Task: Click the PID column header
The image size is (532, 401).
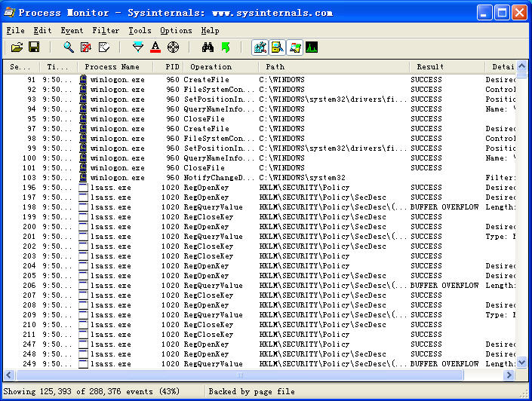Action: (x=168, y=67)
